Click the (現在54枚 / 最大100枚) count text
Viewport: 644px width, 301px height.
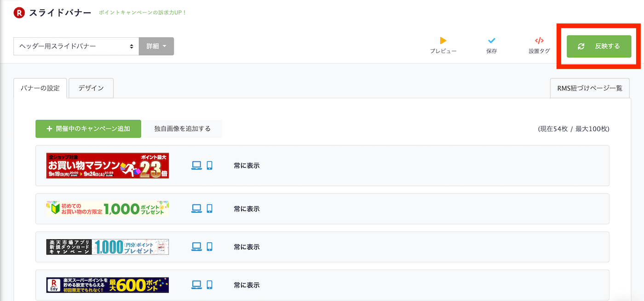click(574, 129)
